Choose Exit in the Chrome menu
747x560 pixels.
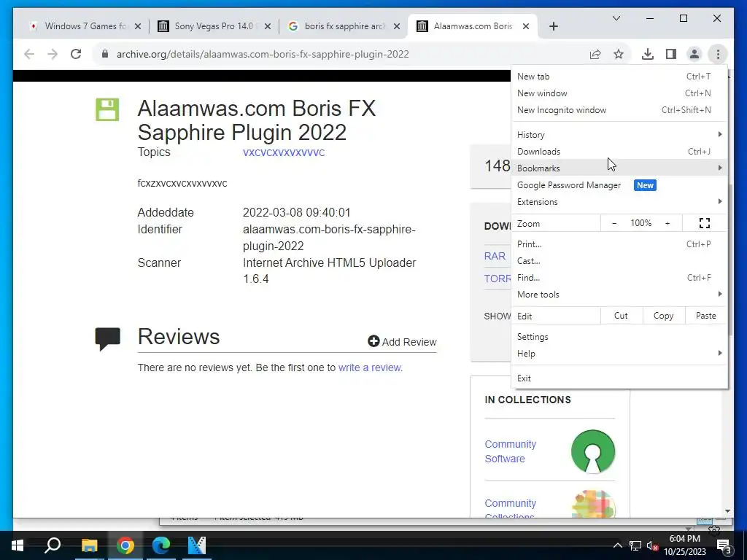pos(619,378)
